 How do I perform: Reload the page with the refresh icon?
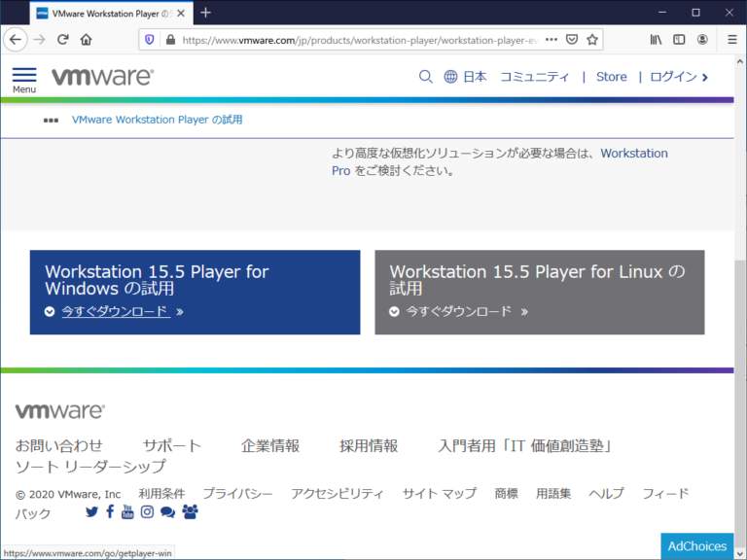pyautogui.click(x=63, y=40)
